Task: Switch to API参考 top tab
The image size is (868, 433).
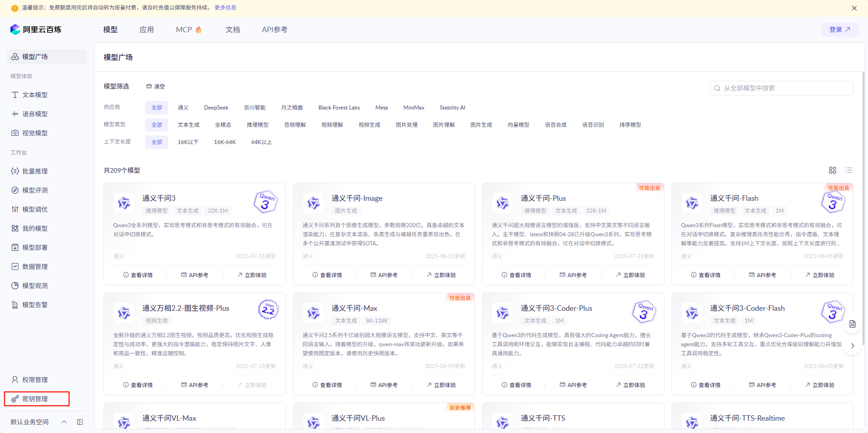Action: 274,30
